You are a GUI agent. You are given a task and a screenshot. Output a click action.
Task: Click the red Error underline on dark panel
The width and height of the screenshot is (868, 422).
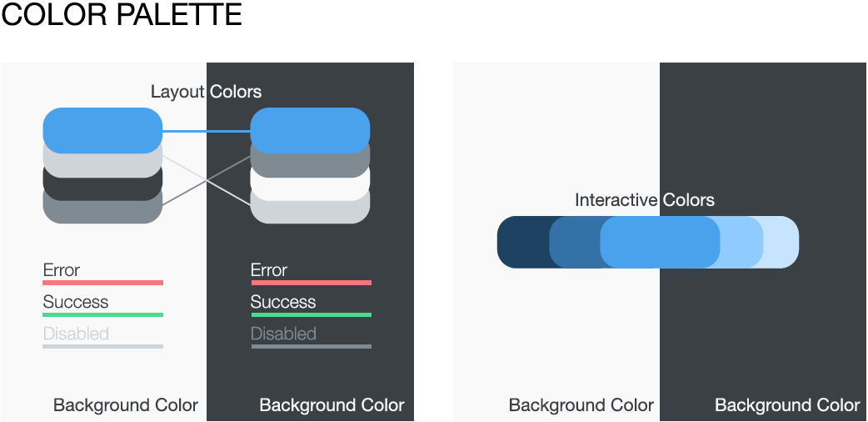coord(311,283)
